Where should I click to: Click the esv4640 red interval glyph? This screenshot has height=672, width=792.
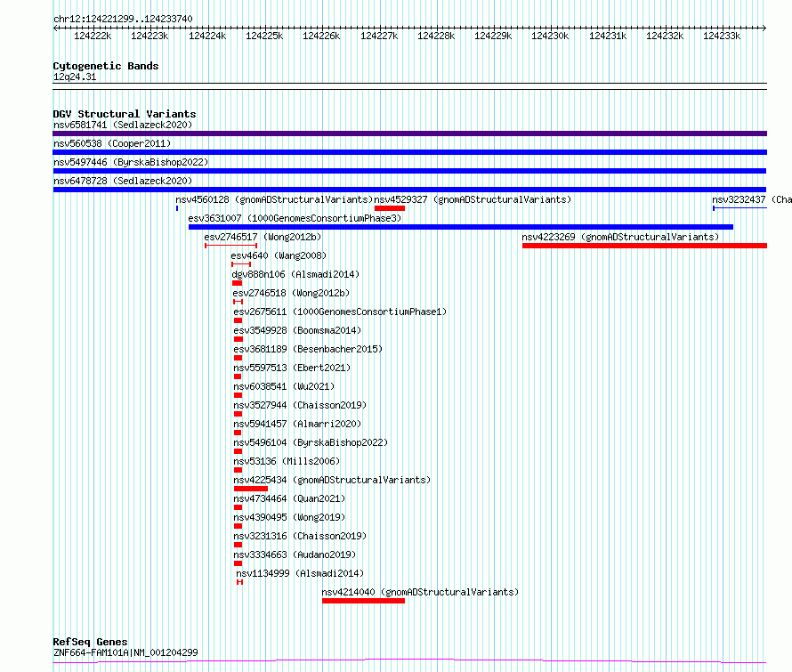point(241,264)
